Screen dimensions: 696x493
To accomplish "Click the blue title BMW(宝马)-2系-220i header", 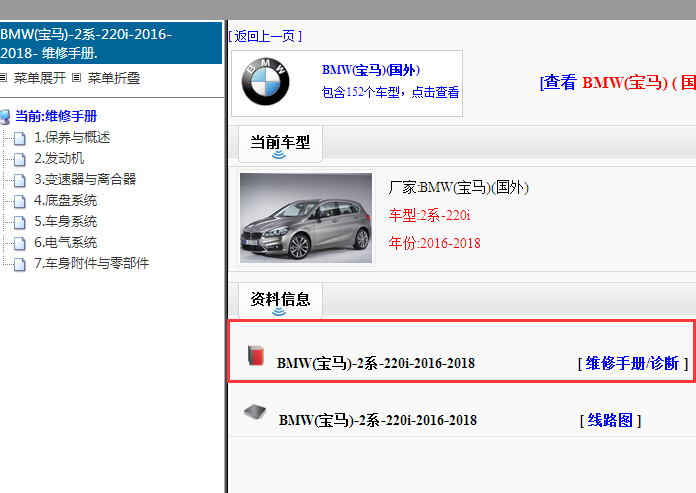I will (111, 43).
